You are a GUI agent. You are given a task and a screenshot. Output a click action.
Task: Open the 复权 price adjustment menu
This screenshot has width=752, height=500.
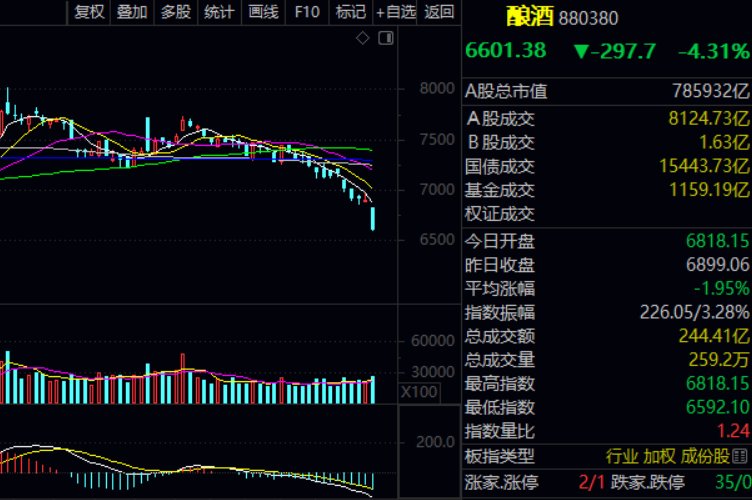pyautogui.click(x=90, y=12)
